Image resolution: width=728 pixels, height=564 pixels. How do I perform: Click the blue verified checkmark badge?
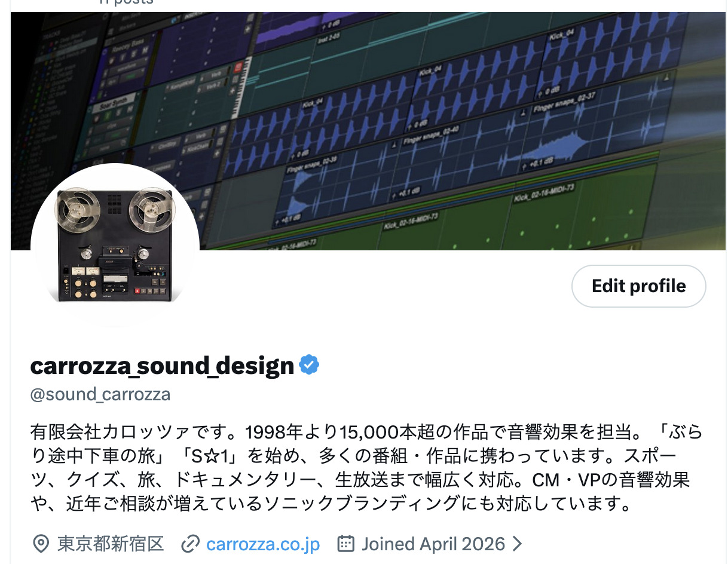coord(309,364)
